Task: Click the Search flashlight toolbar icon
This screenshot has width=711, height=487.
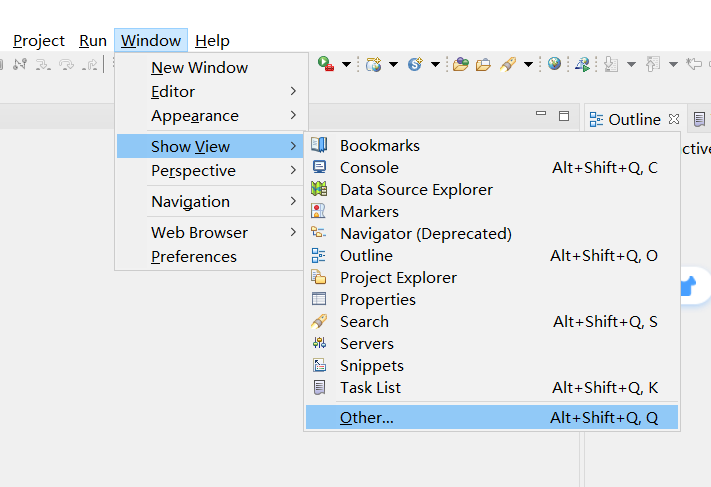Action: tap(508, 64)
